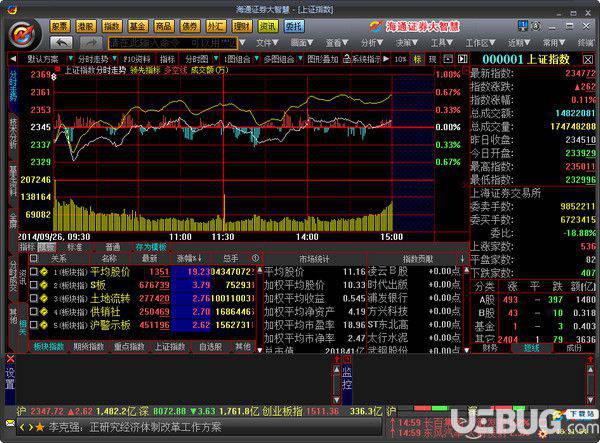Close the 000001 上证指数 info panel
Screen dimensions: 600x443
[x=588, y=60]
